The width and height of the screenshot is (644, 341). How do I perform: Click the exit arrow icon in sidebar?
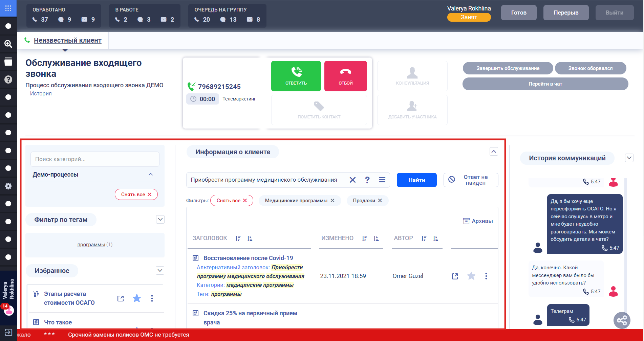tap(8, 332)
